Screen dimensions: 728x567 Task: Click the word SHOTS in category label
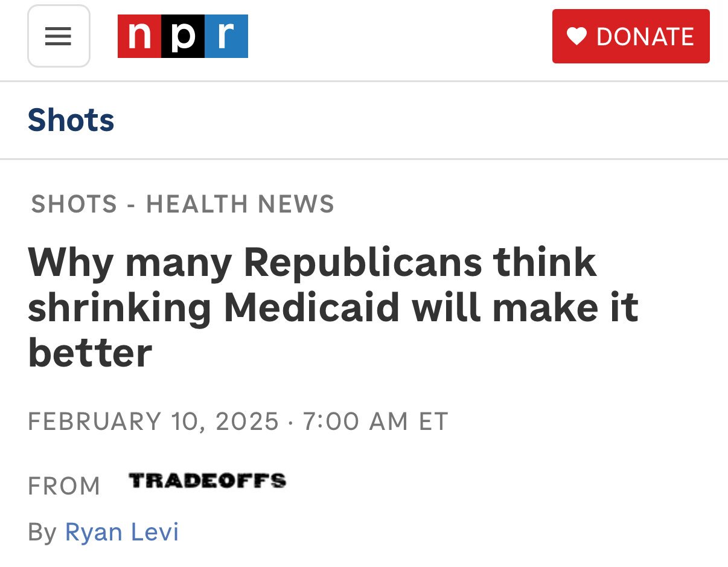pyautogui.click(x=74, y=204)
